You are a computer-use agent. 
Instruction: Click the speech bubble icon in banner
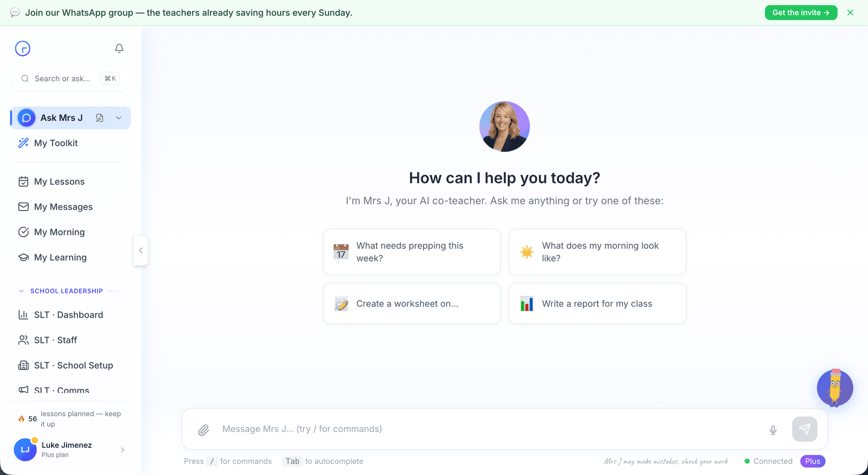click(15, 13)
